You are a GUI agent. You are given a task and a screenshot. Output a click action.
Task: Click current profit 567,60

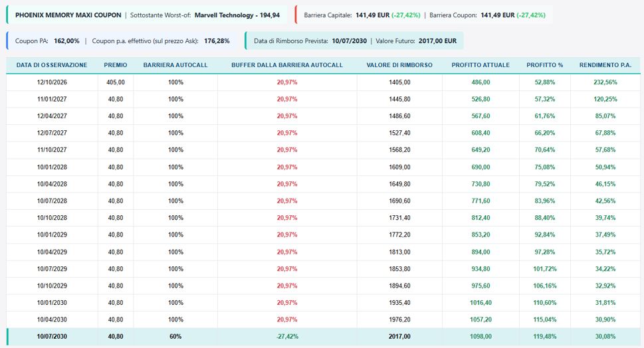[x=481, y=116]
